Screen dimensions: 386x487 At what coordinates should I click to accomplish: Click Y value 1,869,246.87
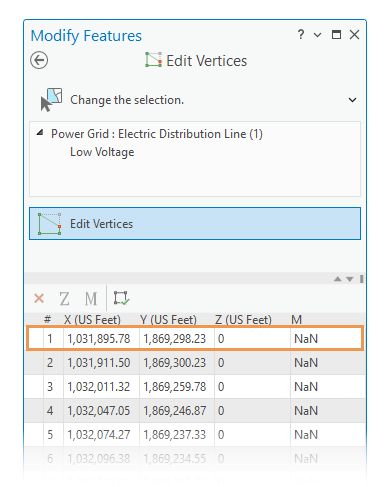pyautogui.click(x=175, y=411)
